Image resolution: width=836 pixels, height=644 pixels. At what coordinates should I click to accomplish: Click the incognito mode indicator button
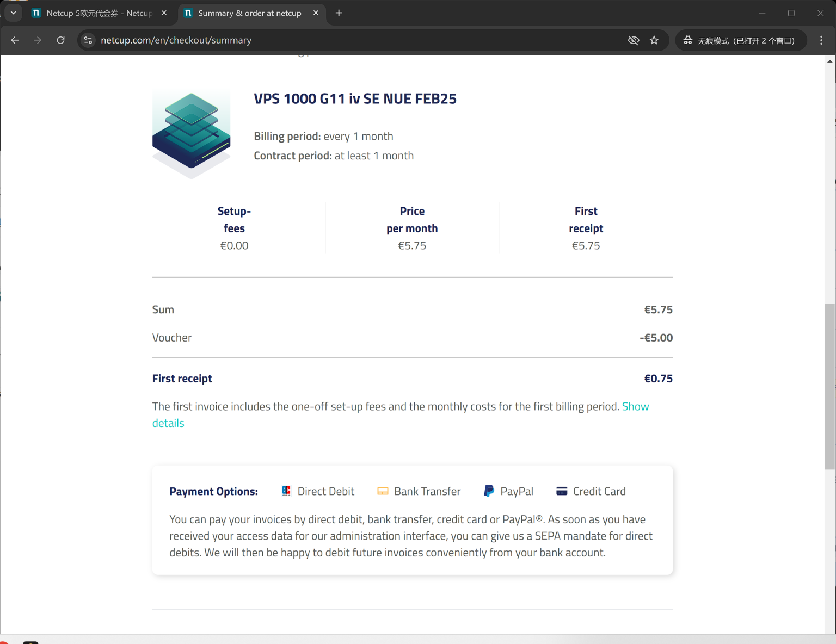pos(740,40)
